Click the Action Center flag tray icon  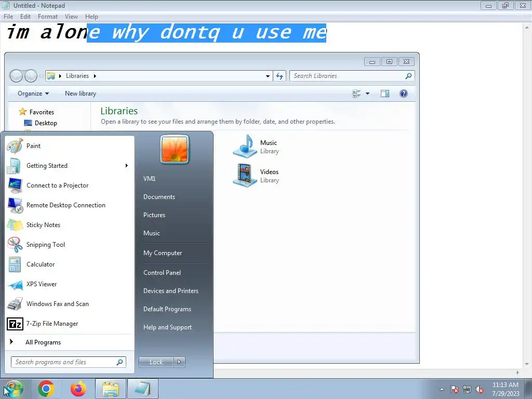pyautogui.click(x=455, y=389)
